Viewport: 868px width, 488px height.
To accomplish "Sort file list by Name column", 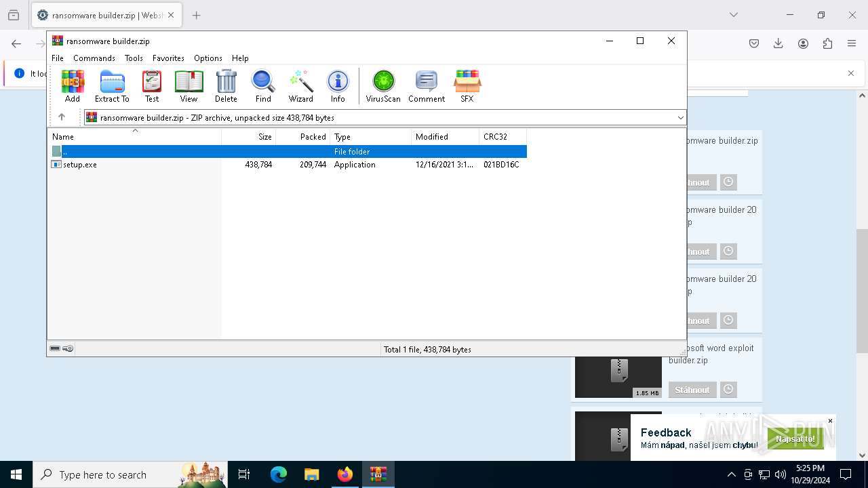I will [x=134, y=136].
